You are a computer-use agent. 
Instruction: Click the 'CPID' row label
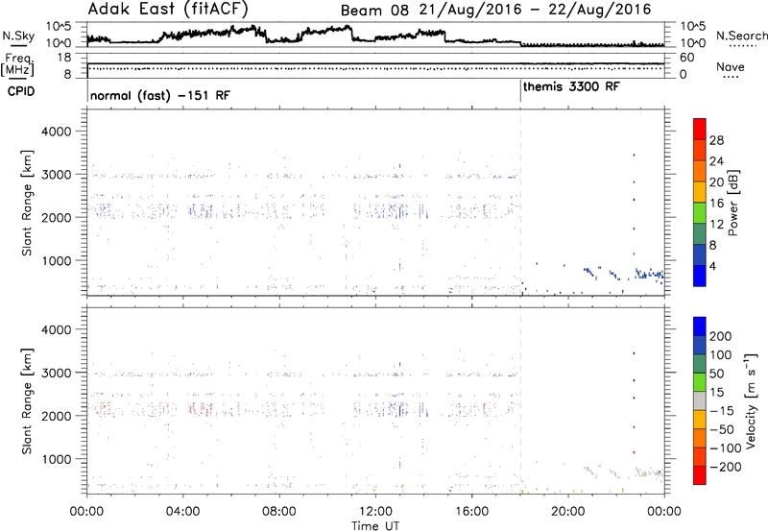21,91
